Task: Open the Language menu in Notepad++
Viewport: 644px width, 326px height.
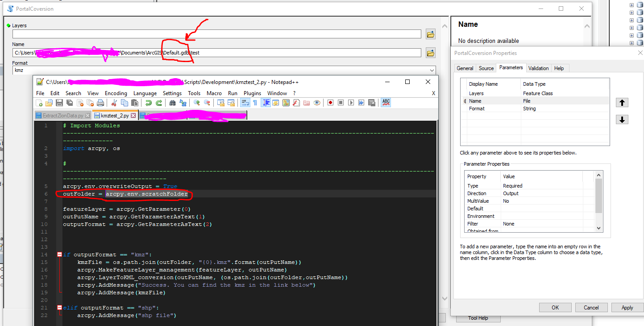Action: (145, 93)
